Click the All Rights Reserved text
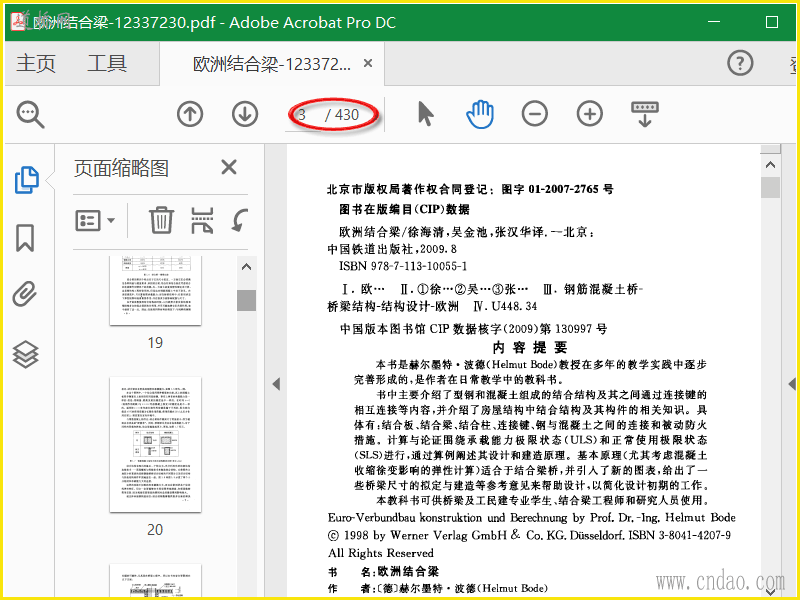The width and height of the screenshot is (800, 600). pos(381,553)
